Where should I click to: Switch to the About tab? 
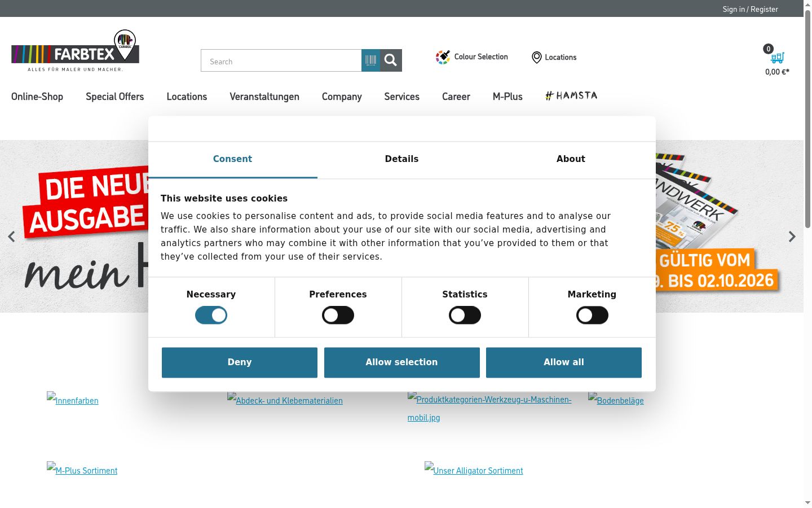click(x=571, y=159)
